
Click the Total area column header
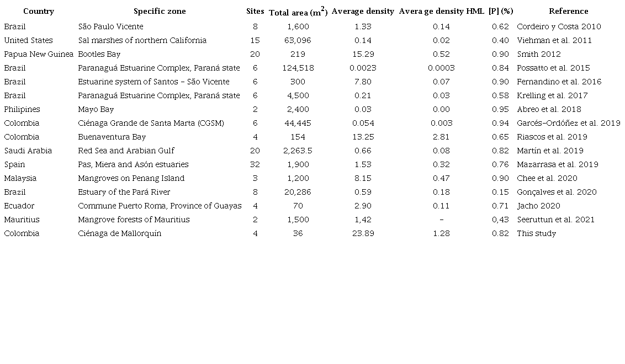(x=298, y=12)
